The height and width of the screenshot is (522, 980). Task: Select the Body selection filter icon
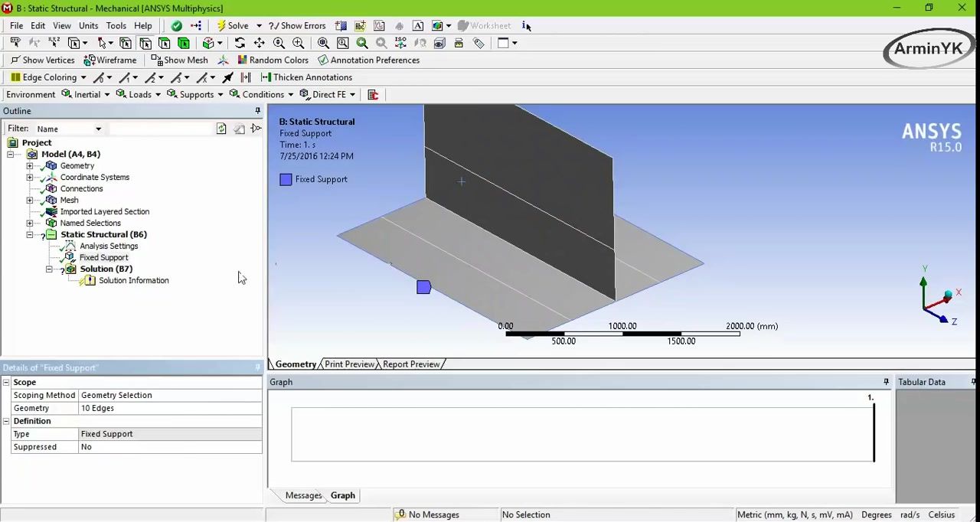tap(183, 43)
